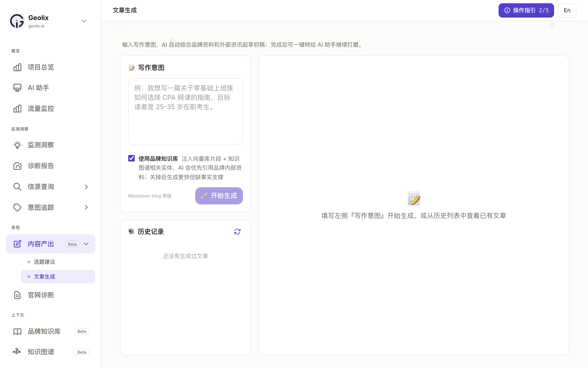Expand the Geolix workspace switcher chevron
Image resolution: width=588 pixels, height=368 pixels.
(84, 21)
